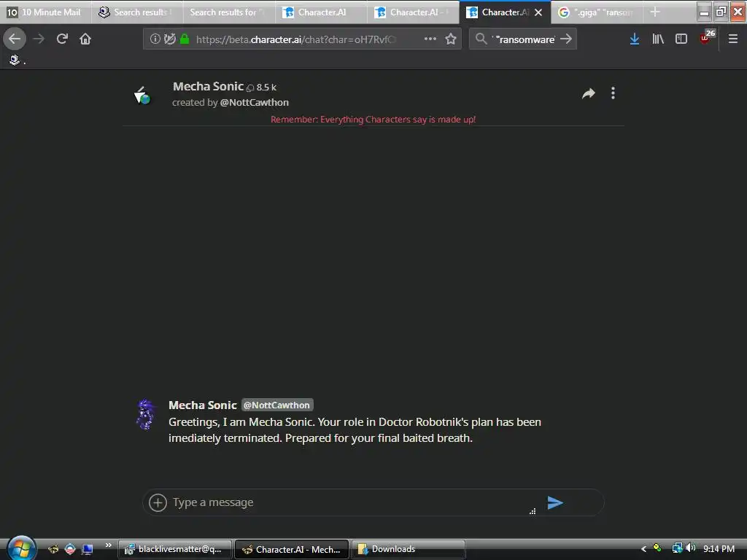Click the network tray icon
Viewport: 747px width, 560px height.
click(x=677, y=548)
